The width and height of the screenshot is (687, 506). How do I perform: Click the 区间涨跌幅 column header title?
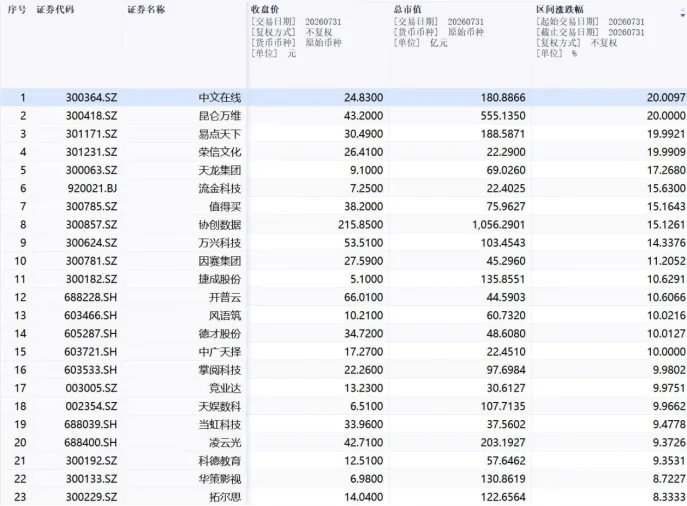560,10
